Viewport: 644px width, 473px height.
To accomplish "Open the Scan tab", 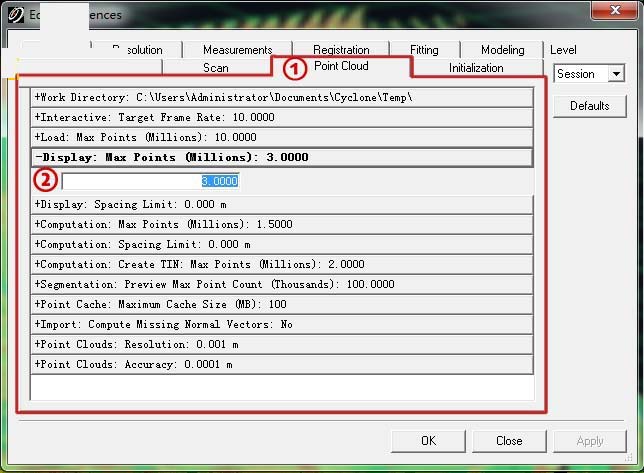I will point(215,68).
